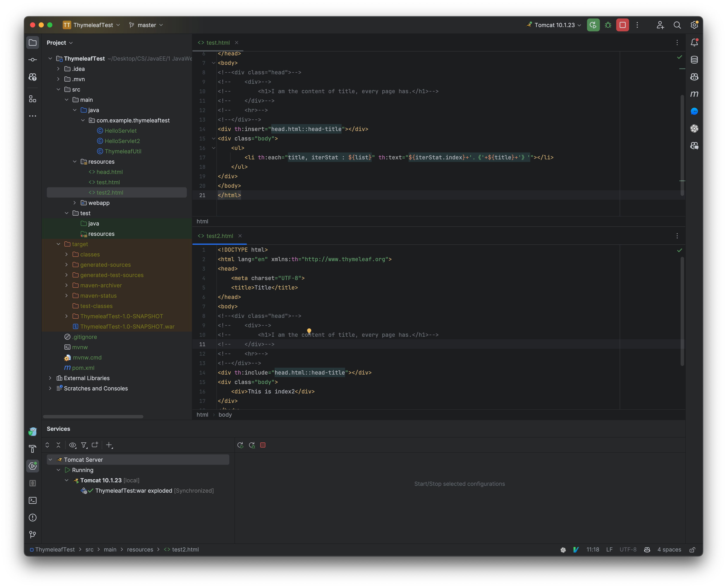Select the HelloServlet2 class
727x588 pixels.
122,141
